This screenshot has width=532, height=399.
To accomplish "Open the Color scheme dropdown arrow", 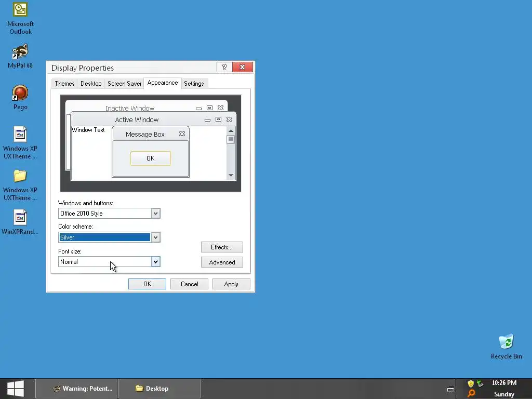I will 155,237.
